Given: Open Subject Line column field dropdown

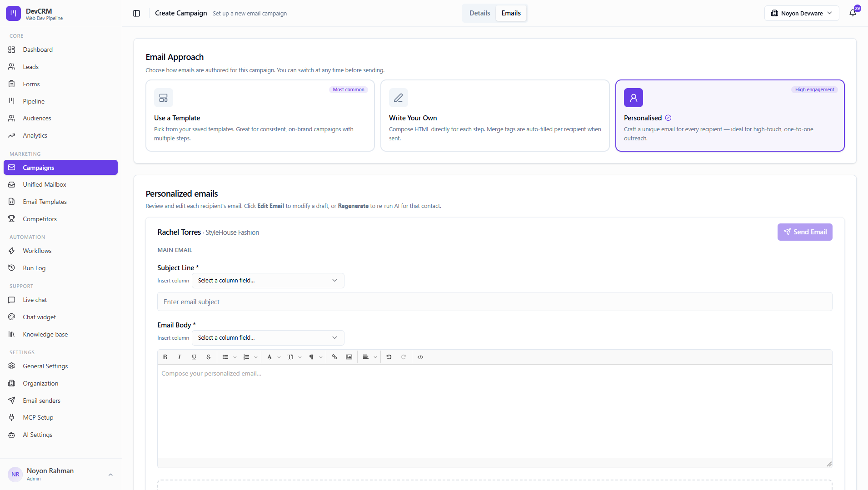Looking at the screenshot, I should click(268, 281).
